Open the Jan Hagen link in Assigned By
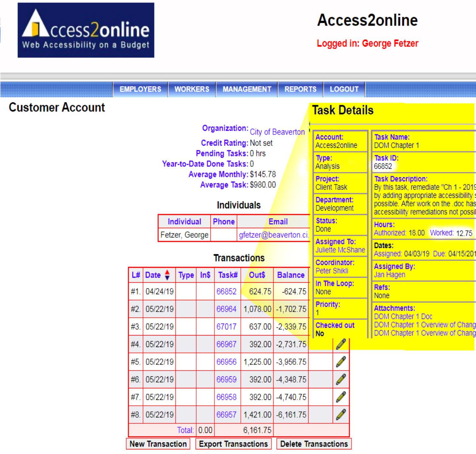Image resolution: width=476 pixels, height=454 pixels. point(389,275)
